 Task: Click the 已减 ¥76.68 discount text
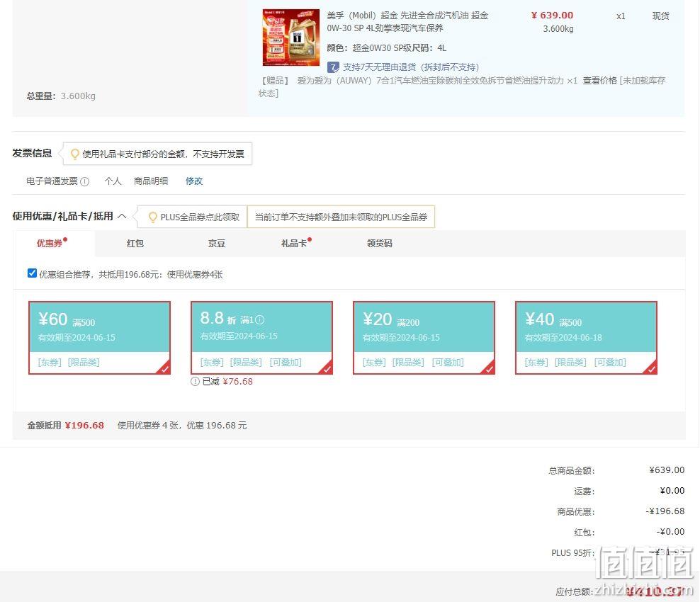coord(227,382)
